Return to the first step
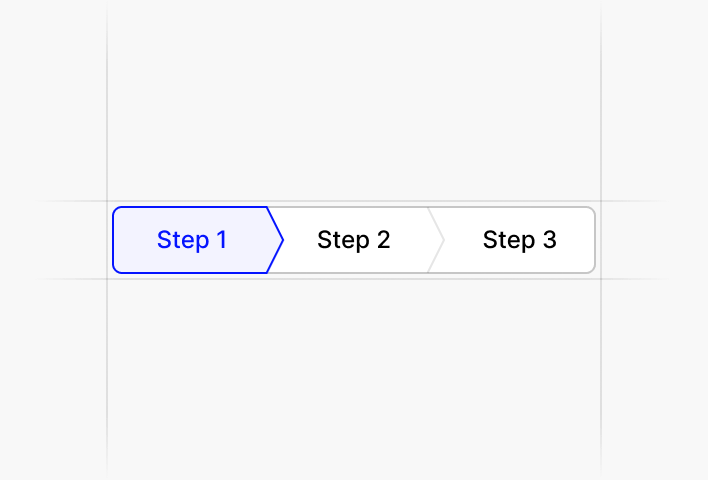Image resolution: width=708 pixels, height=480 pixels. (192, 240)
